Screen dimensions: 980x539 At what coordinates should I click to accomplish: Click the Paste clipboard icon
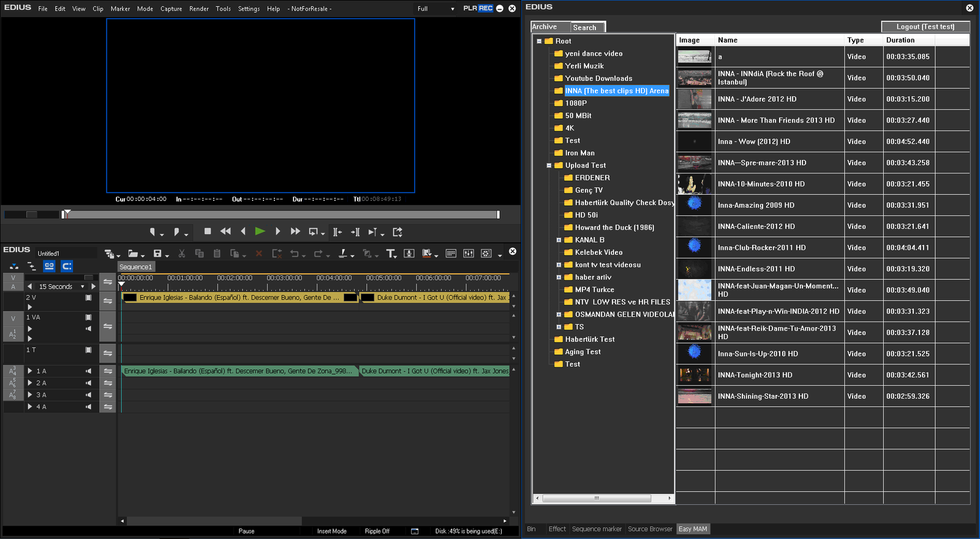[217, 254]
